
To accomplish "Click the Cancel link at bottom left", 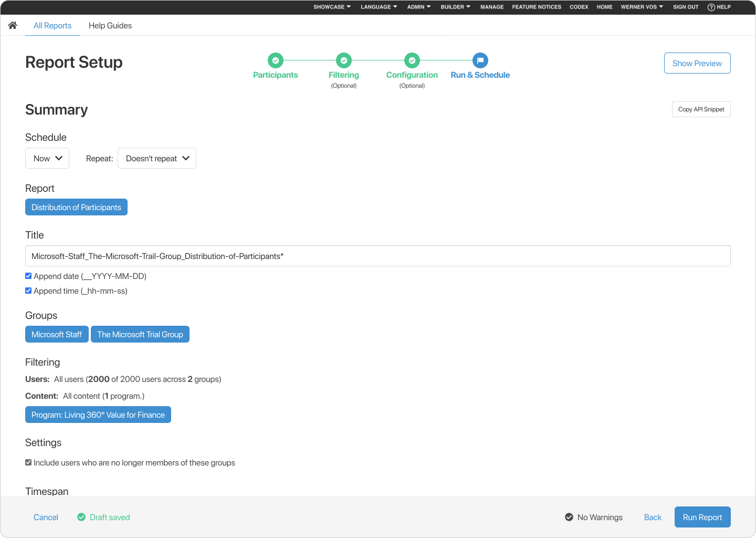I will tap(46, 517).
